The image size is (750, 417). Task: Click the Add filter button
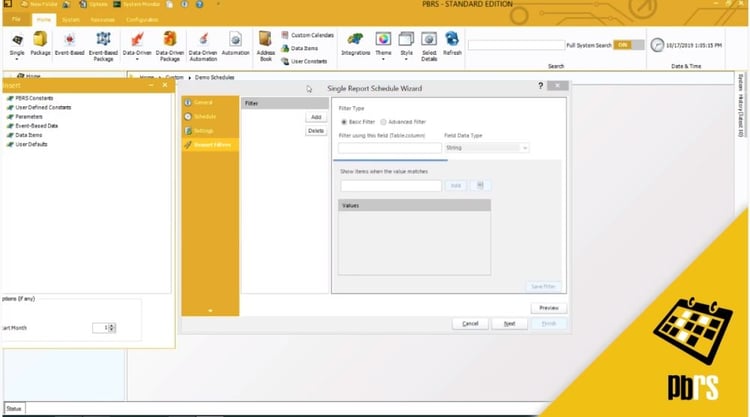pyautogui.click(x=316, y=117)
